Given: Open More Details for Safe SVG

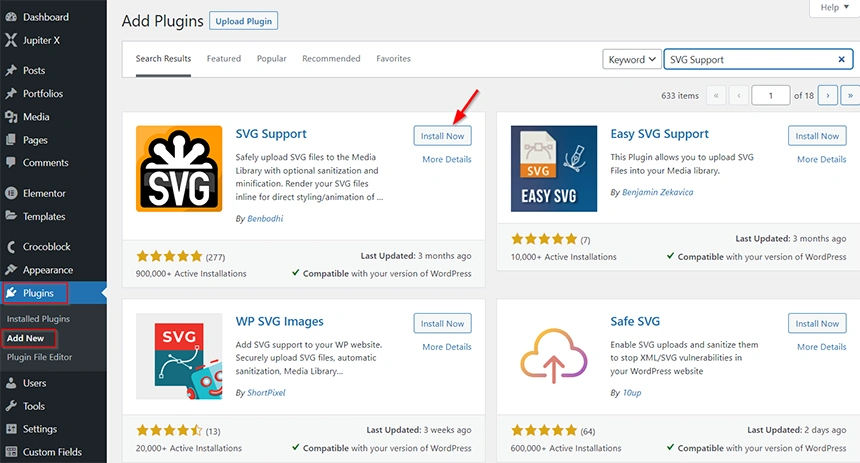Looking at the screenshot, I should [x=821, y=347].
